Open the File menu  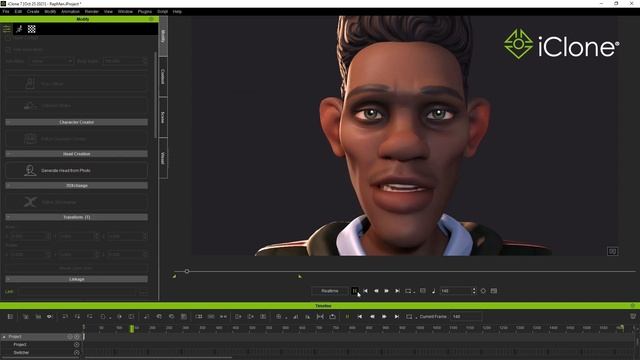(6, 12)
